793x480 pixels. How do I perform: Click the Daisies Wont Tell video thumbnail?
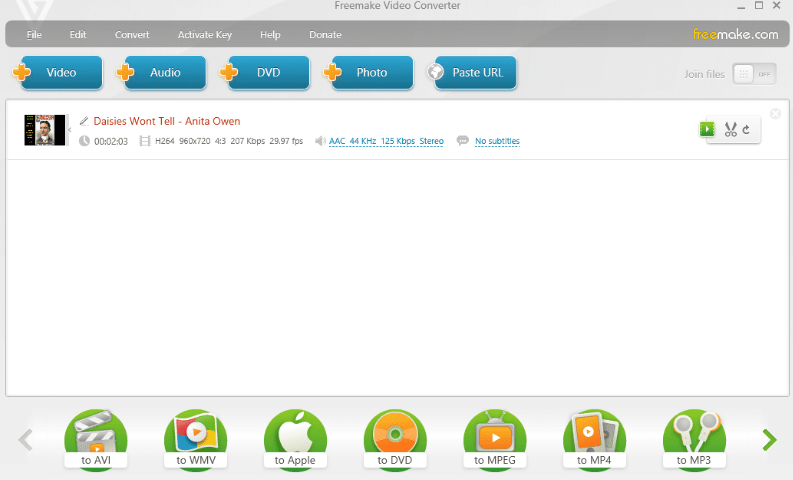[x=45, y=130]
